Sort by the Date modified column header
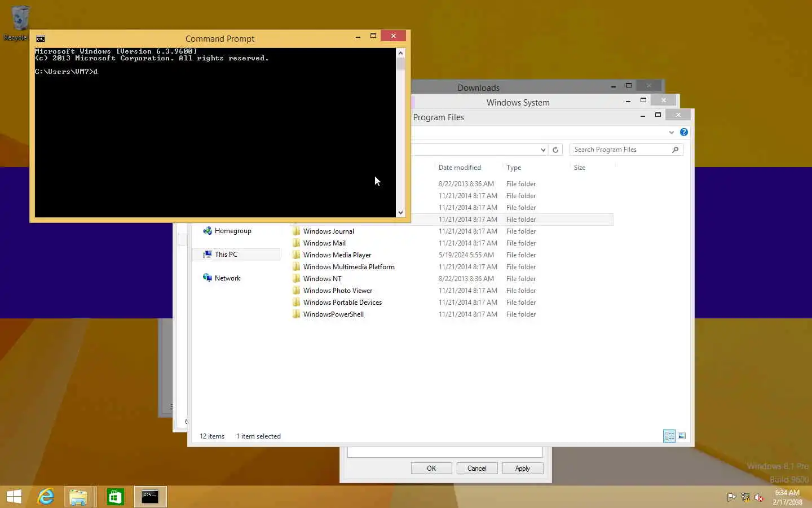 [x=460, y=168]
